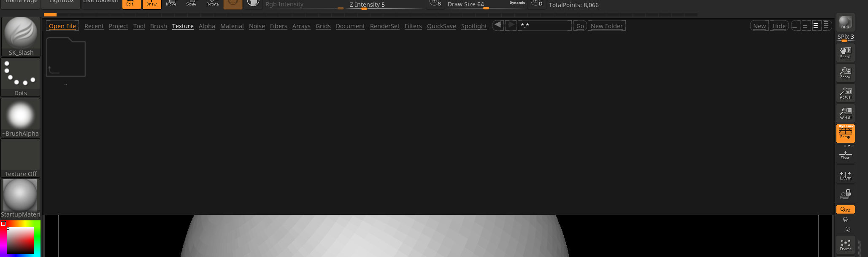
Task: Open the ~BrushAlpha alpha picker
Action: (x=21, y=118)
